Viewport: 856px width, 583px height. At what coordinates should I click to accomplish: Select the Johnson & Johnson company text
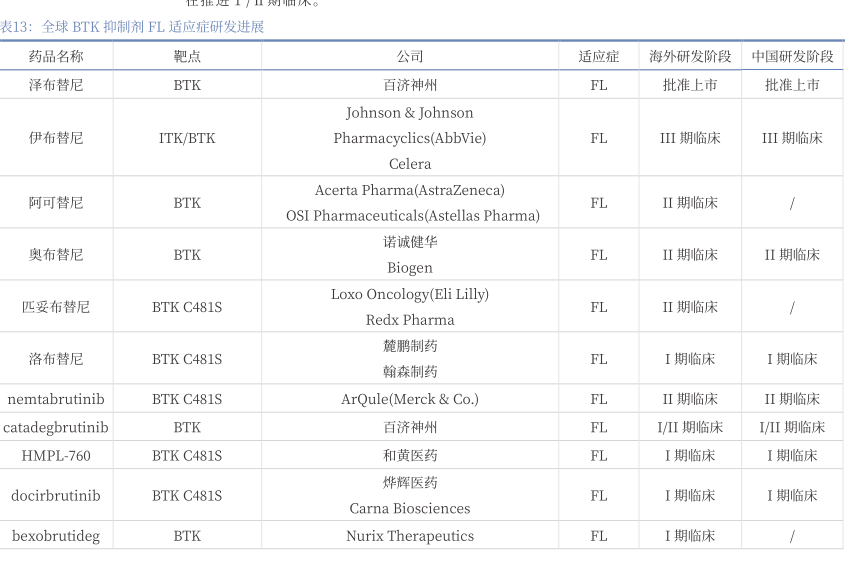tap(410, 113)
